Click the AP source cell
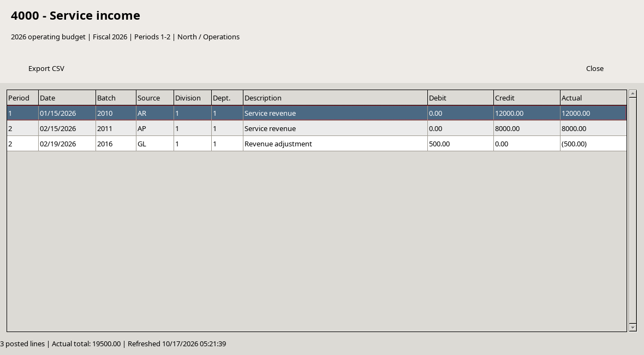This screenshot has height=355, width=644. pyautogui.click(x=155, y=128)
